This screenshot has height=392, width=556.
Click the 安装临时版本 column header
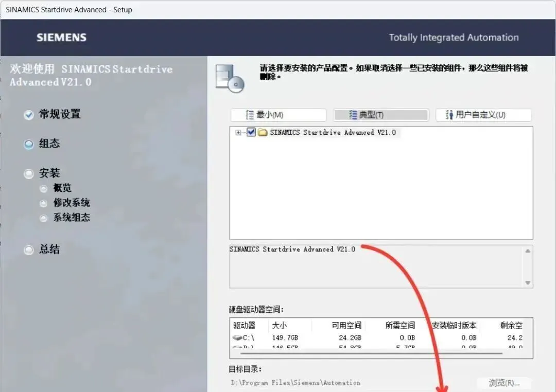(x=454, y=325)
